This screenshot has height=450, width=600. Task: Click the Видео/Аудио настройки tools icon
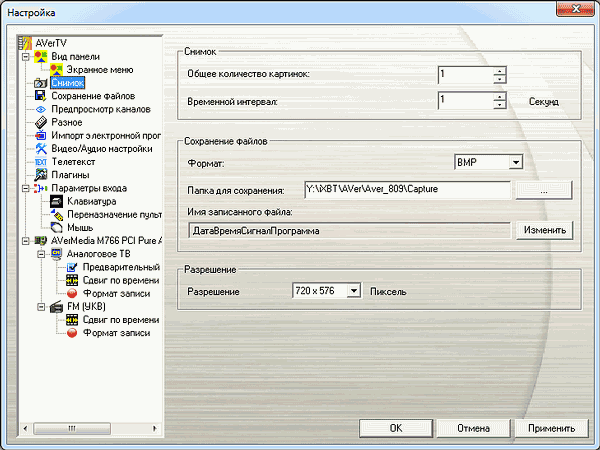[41, 148]
